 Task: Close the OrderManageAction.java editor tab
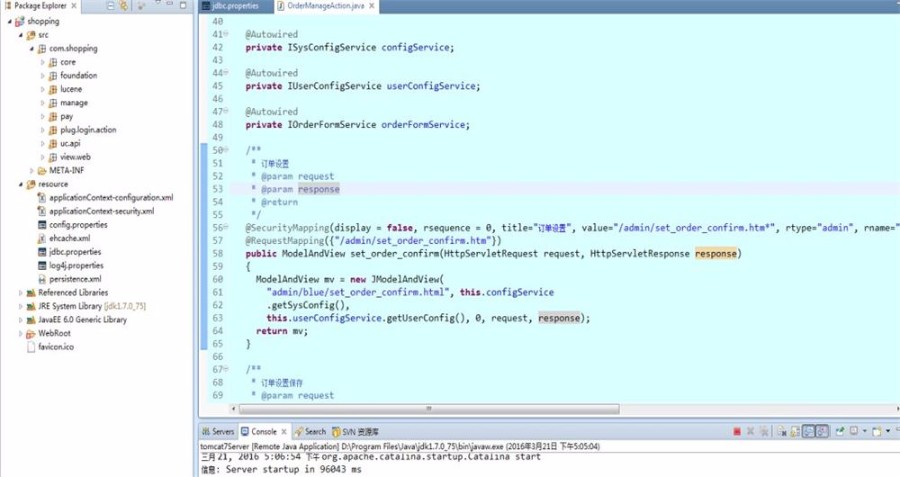(372, 6)
